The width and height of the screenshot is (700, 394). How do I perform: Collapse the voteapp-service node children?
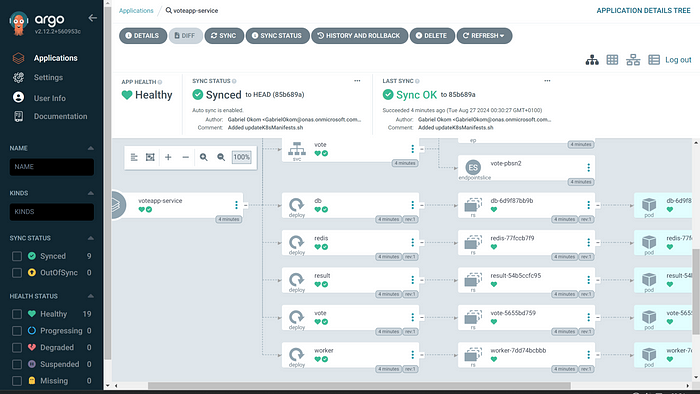(x=246, y=205)
